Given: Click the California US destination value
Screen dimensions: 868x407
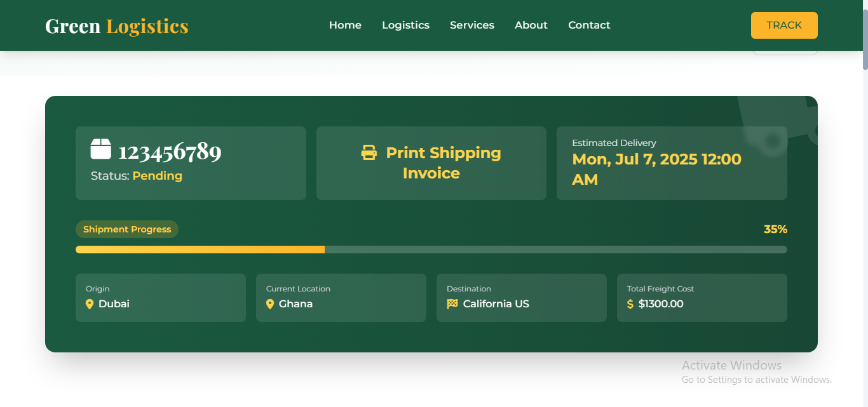Looking at the screenshot, I should coord(496,304).
